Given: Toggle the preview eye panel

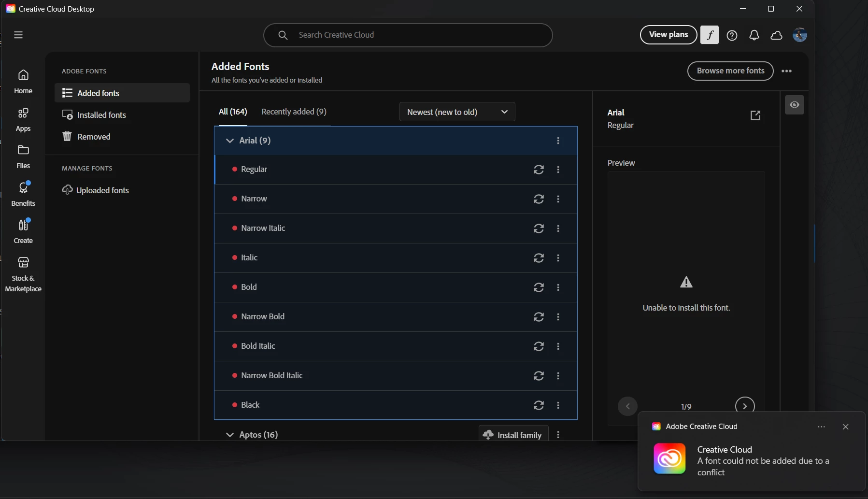Looking at the screenshot, I should [794, 105].
